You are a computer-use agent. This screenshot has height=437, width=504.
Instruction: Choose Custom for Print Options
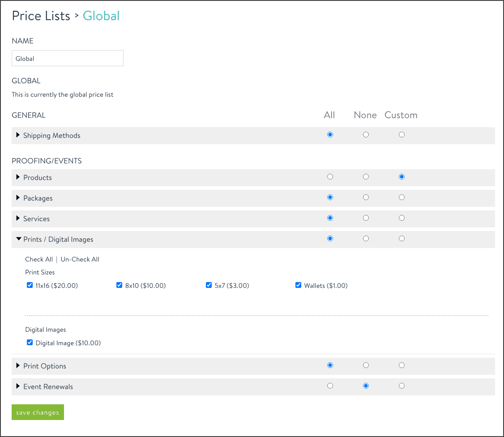click(x=401, y=365)
